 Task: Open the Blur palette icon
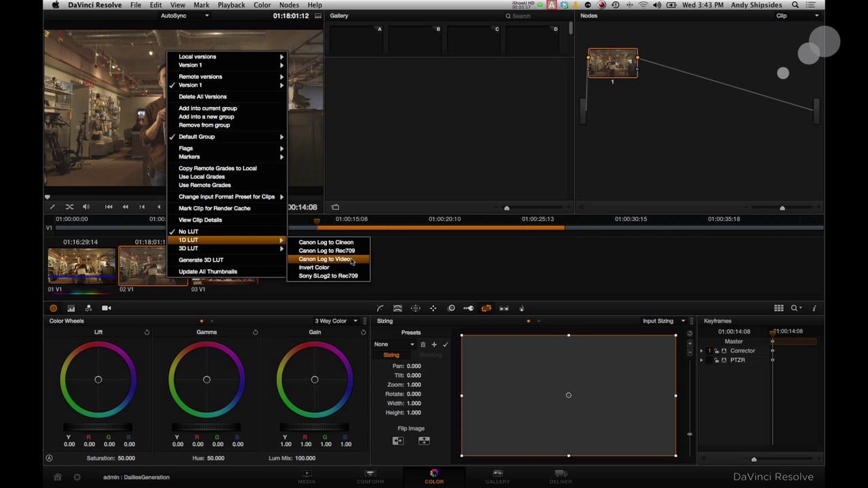(452, 308)
